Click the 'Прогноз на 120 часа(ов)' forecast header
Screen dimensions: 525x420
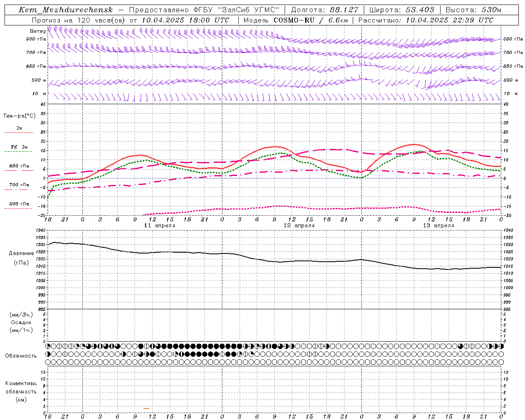coord(78,20)
